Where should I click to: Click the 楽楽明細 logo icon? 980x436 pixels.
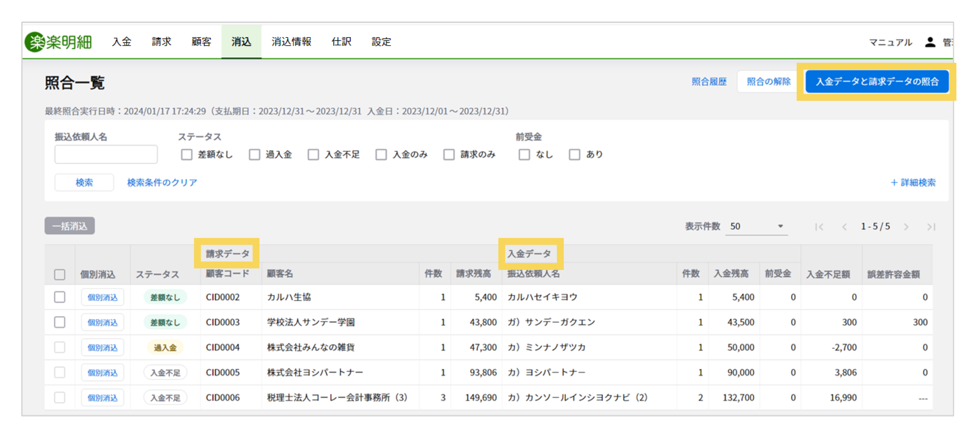35,42
